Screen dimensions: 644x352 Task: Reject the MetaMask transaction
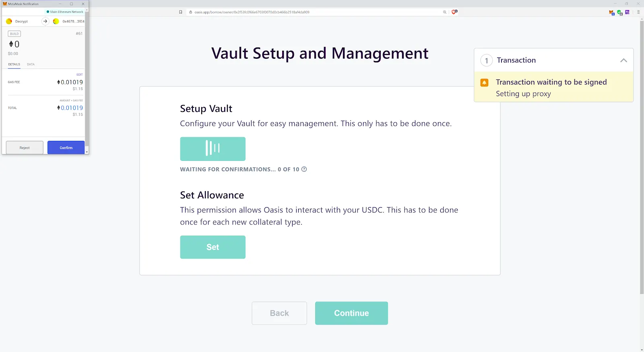tap(25, 148)
